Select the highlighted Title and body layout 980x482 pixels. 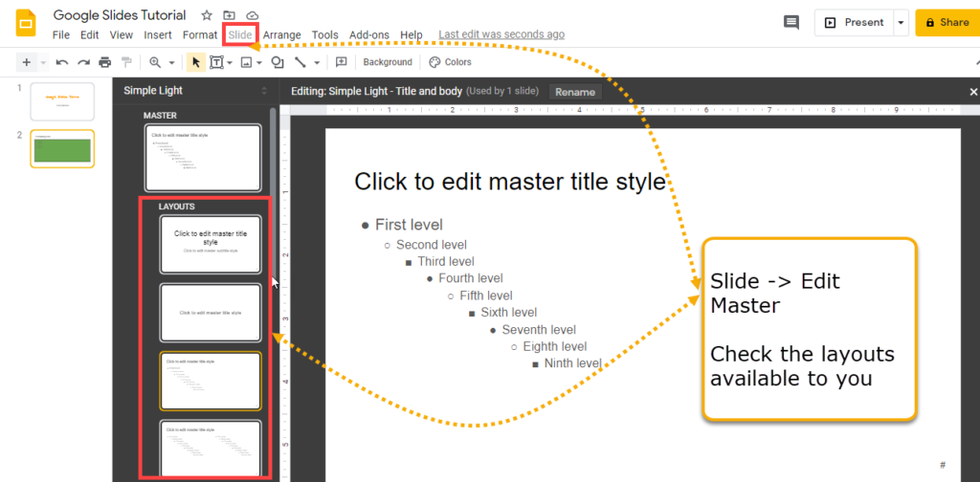[210, 381]
